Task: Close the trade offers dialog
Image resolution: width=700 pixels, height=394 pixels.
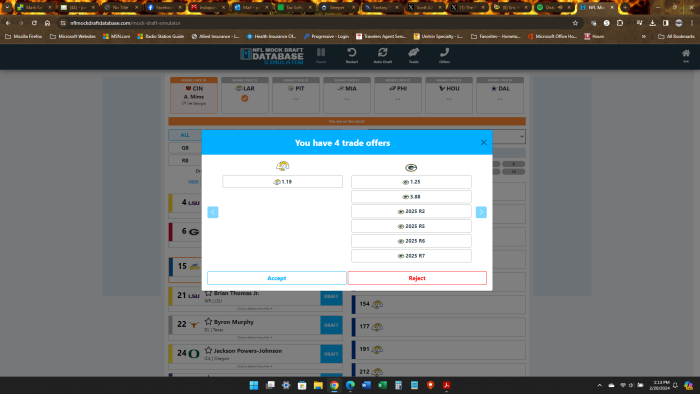Action: tap(483, 142)
